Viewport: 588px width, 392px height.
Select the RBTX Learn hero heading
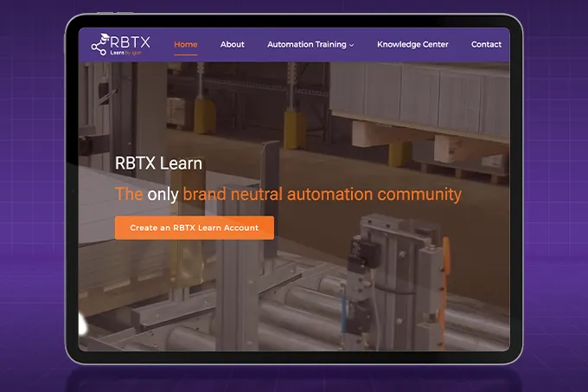tap(158, 164)
